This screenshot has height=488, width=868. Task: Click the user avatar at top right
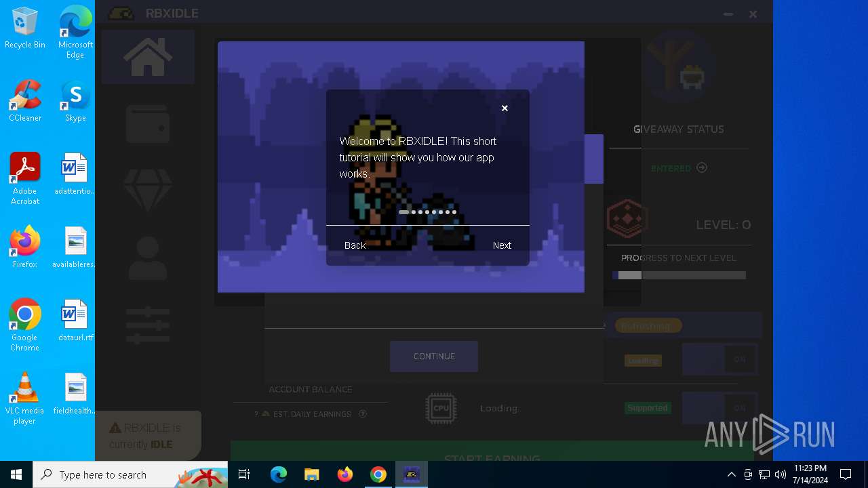[679, 67]
